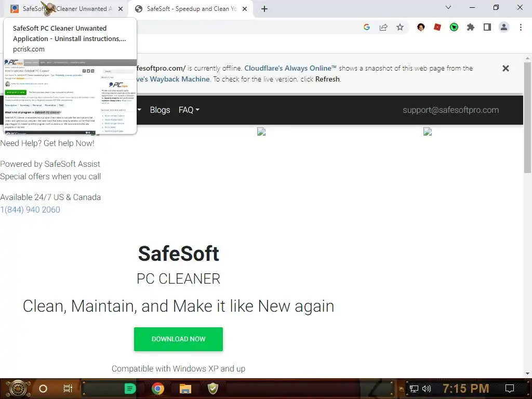532x399 pixels.
Task: Open Task View on the taskbar
Action: (x=68, y=389)
